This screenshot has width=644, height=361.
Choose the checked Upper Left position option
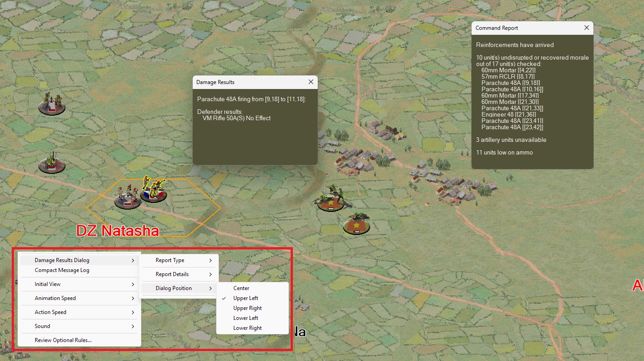click(x=252, y=298)
